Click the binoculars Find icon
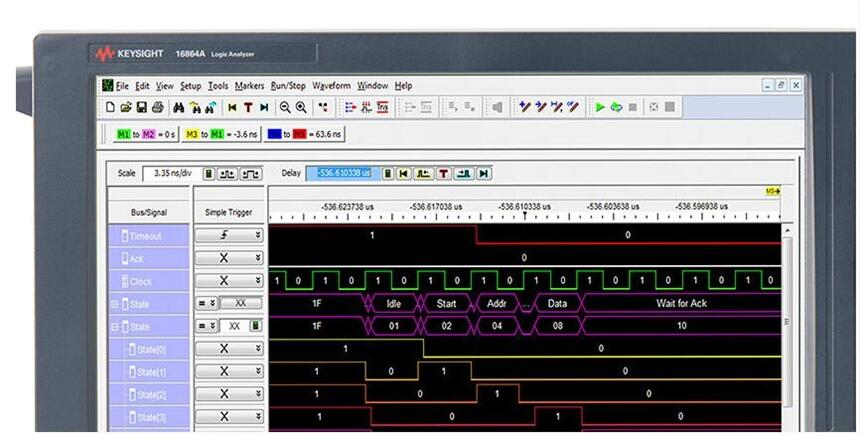This screenshot has width=860, height=435. click(x=179, y=107)
